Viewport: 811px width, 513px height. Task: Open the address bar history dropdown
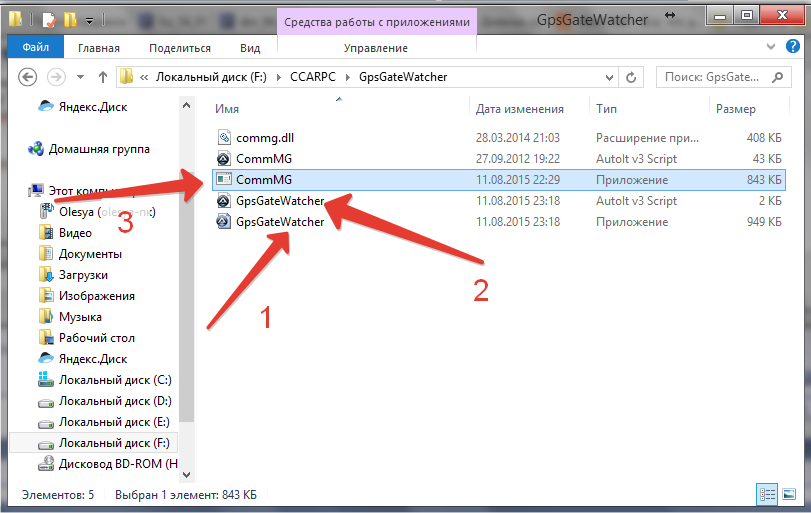609,78
